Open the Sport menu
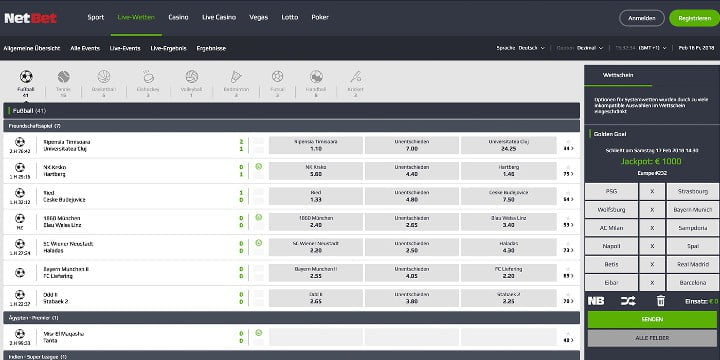Image resolution: width=720 pixels, height=360 pixels. click(x=96, y=17)
